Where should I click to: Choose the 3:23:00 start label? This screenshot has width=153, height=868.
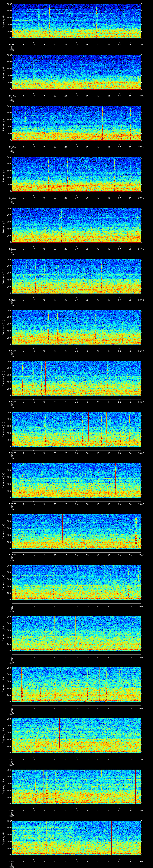pyautogui.click(x=12, y=402)
